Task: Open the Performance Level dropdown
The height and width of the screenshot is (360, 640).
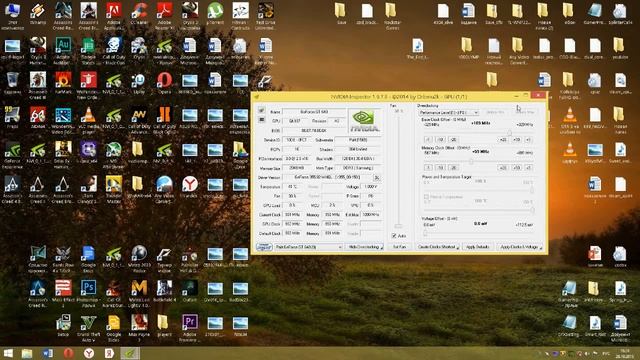Action: (x=449, y=112)
